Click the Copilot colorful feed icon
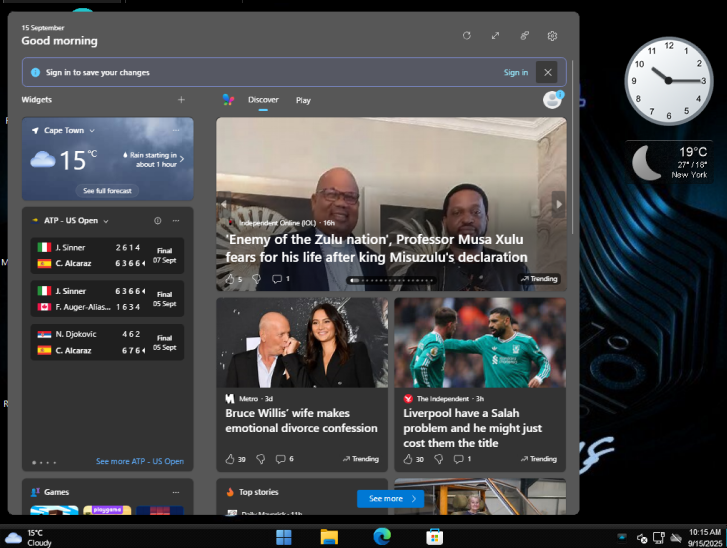727x548 pixels. point(228,100)
